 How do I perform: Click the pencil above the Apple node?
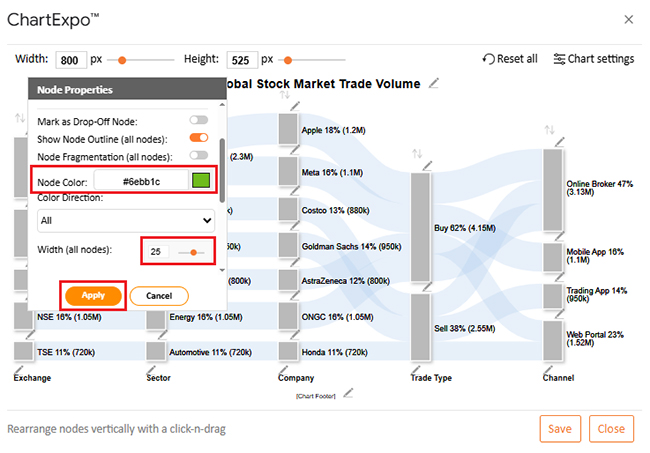[x=295, y=106]
